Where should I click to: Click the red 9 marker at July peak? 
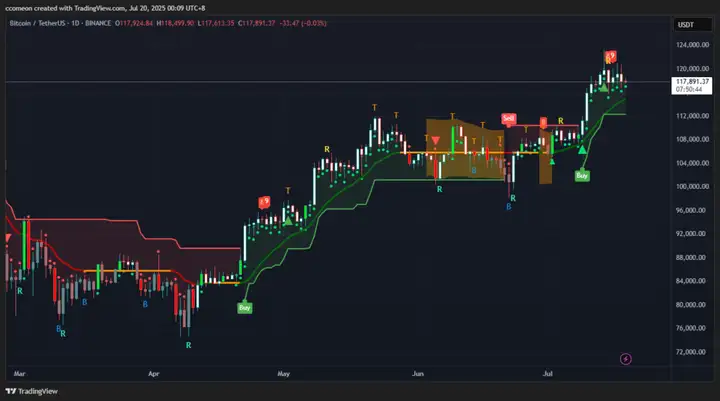click(610, 56)
